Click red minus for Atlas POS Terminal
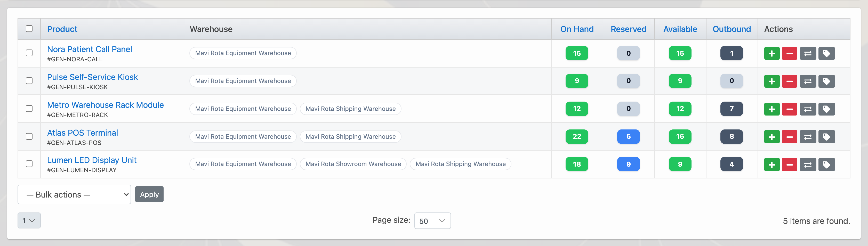The image size is (868, 246). coord(789,137)
